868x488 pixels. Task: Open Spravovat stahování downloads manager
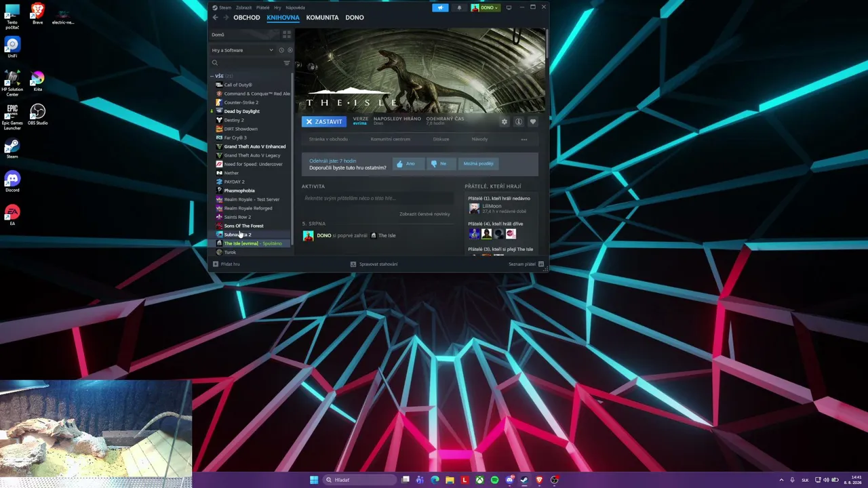pos(374,264)
